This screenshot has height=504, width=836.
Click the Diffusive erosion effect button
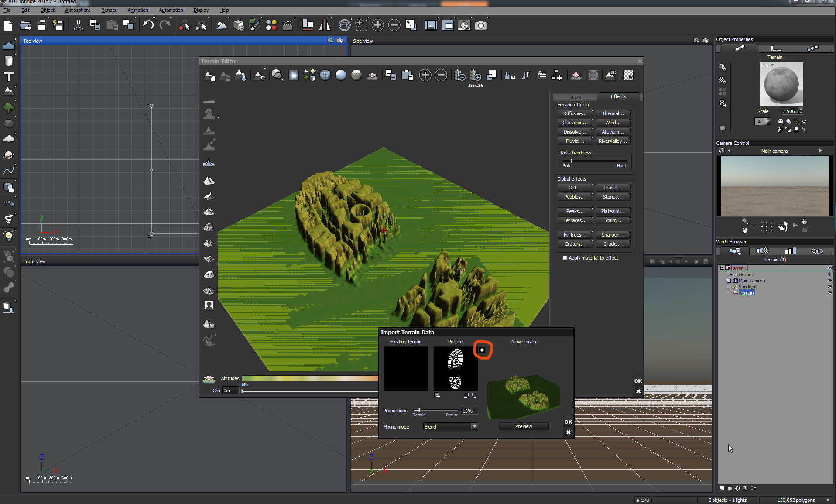pyautogui.click(x=575, y=113)
